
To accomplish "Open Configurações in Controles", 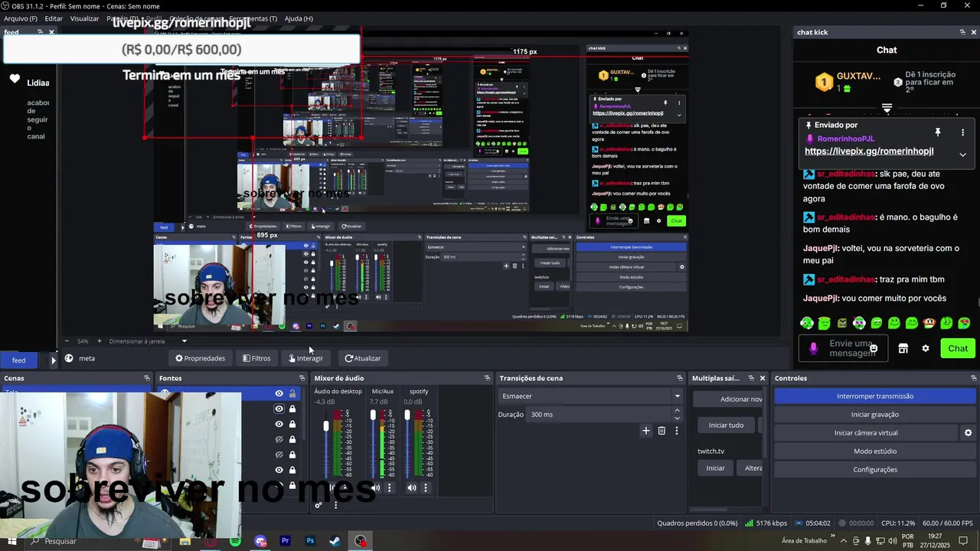I will [874, 469].
